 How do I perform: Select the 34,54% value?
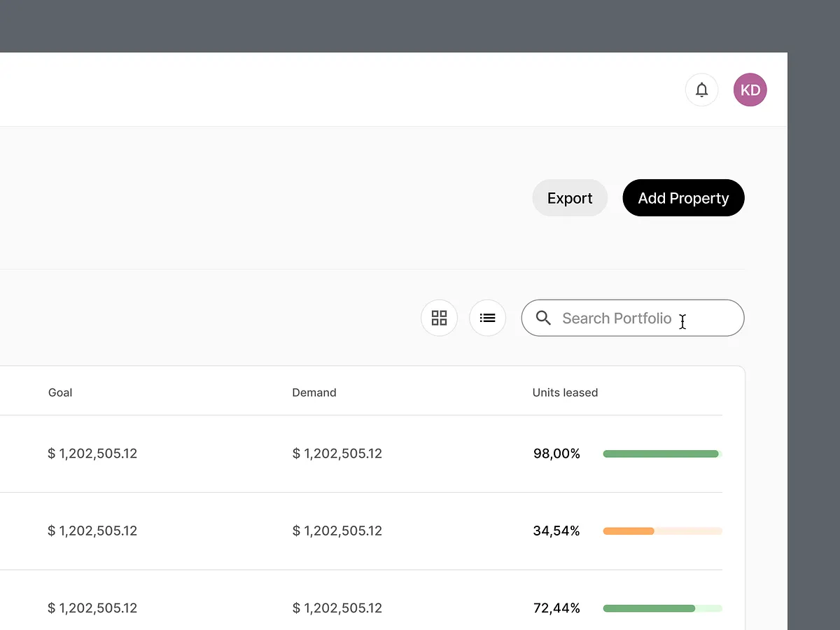click(556, 531)
